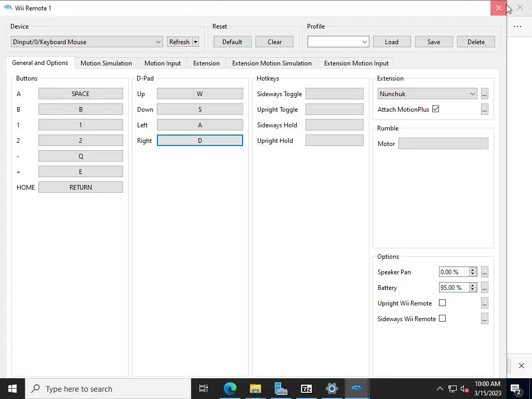Click the Battery value field
532x399 pixels.
point(454,288)
